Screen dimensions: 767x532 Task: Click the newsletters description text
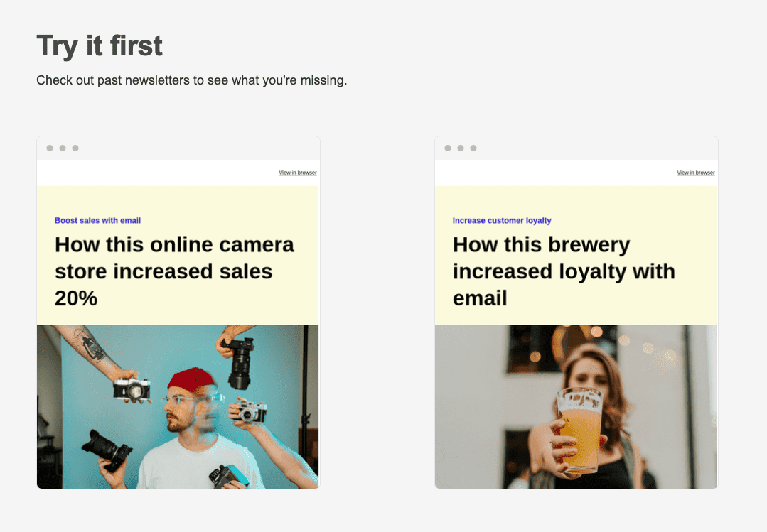click(191, 80)
